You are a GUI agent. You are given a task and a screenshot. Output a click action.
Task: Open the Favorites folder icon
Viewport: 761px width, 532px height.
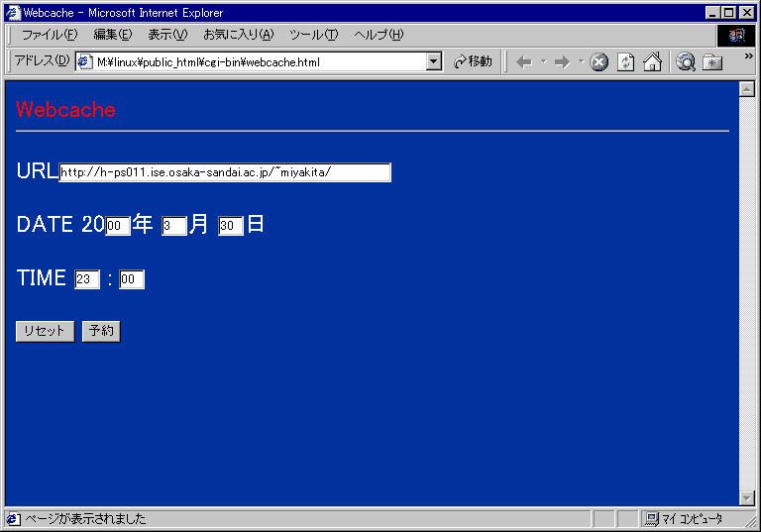(x=712, y=62)
